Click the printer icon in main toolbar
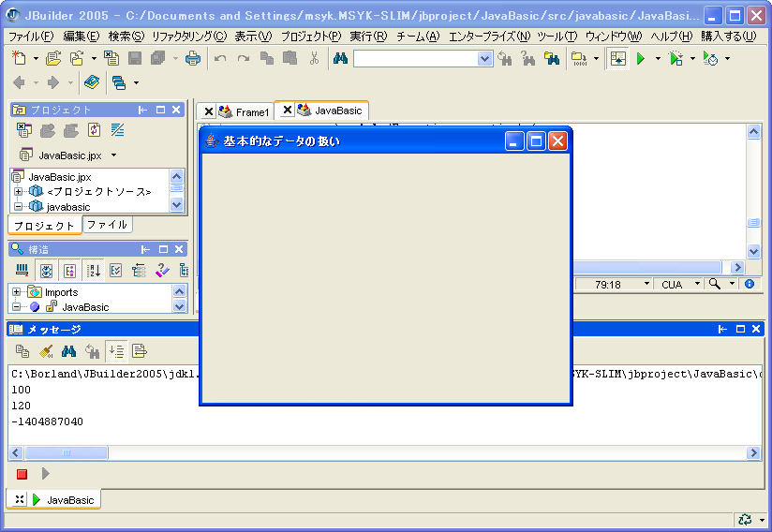 coord(192,58)
